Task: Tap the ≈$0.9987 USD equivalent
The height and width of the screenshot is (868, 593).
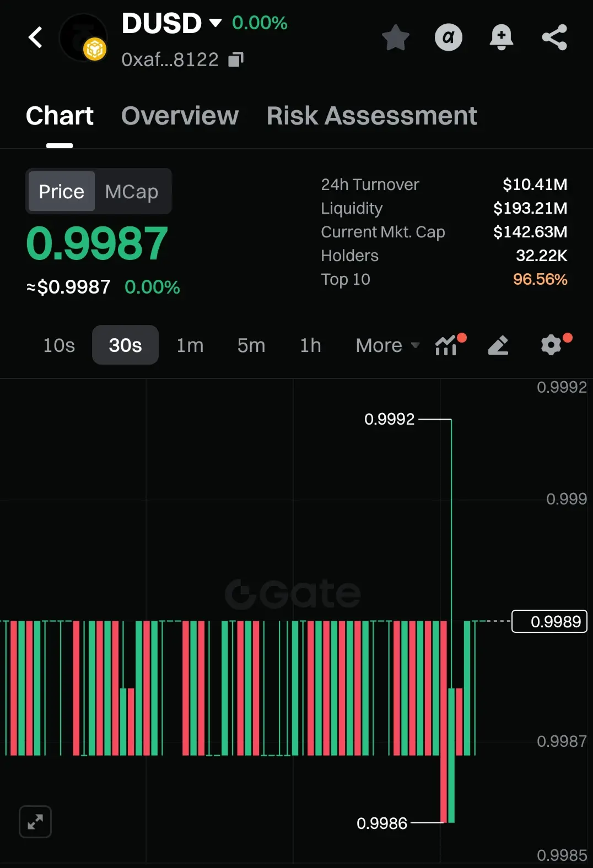Action: pyautogui.click(x=68, y=287)
